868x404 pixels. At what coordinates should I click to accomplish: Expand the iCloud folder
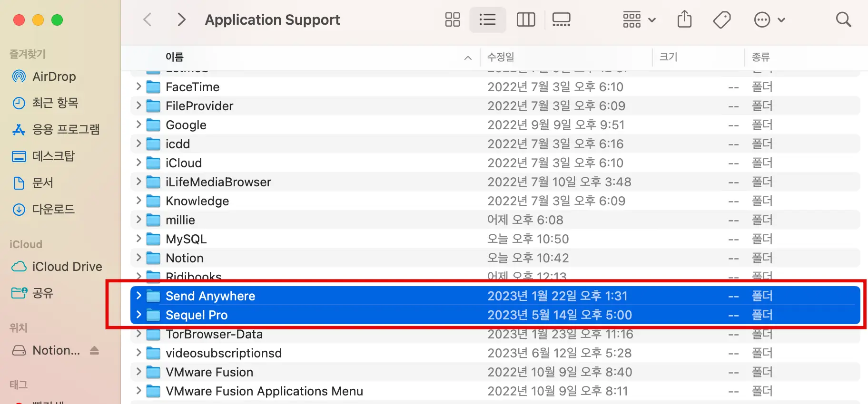(138, 163)
